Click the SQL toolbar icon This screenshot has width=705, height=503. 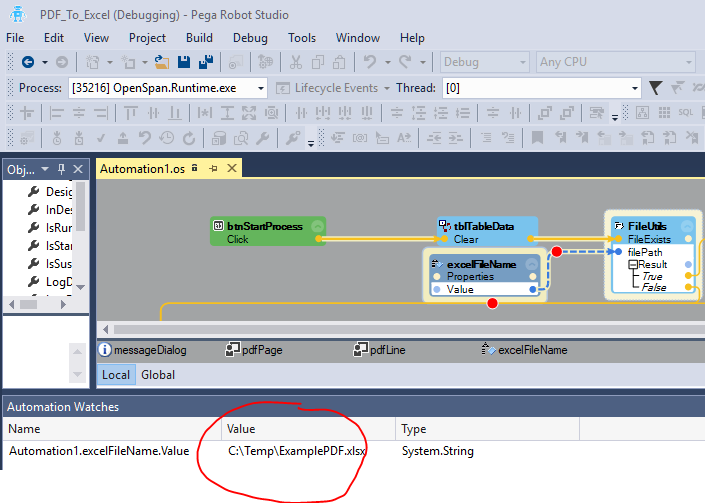coord(685,112)
